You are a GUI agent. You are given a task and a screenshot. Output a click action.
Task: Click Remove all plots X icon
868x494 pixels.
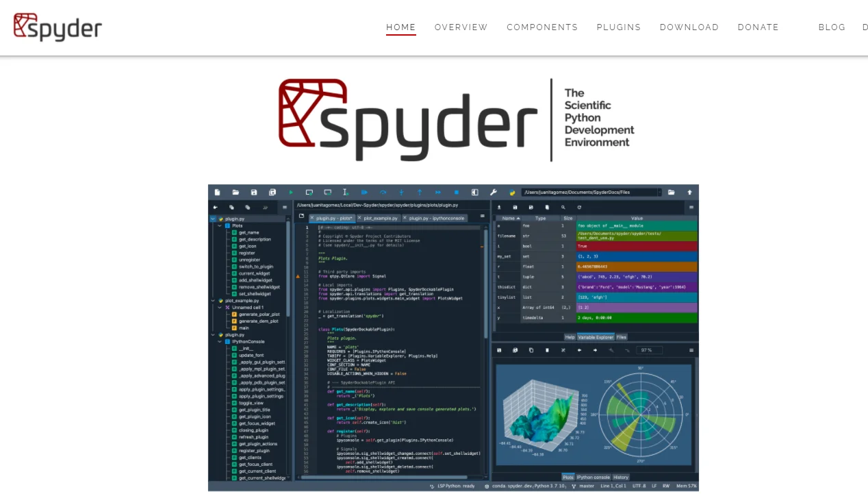[563, 350]
